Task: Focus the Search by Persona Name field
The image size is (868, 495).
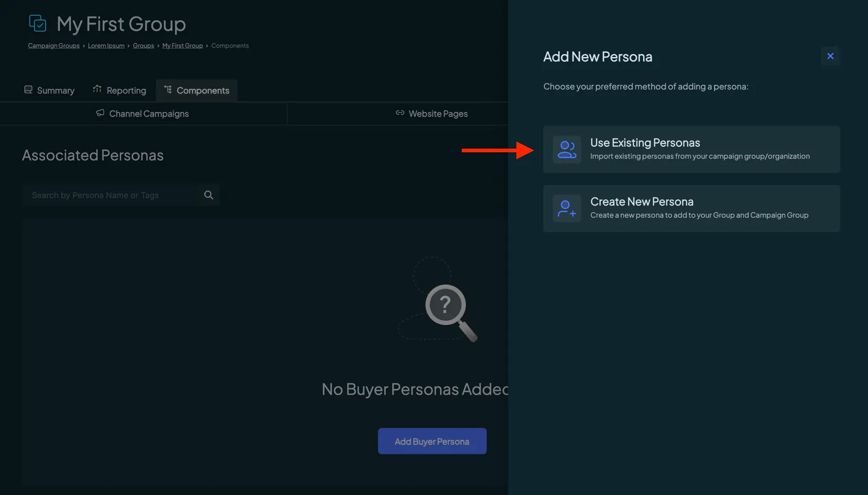Action: tap(110, 195)
